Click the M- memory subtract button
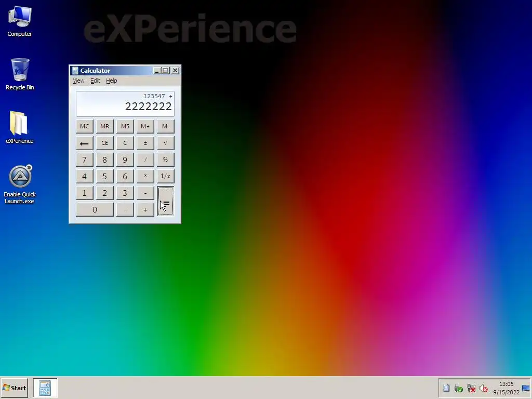532x399 pixels. pos(166,126)
